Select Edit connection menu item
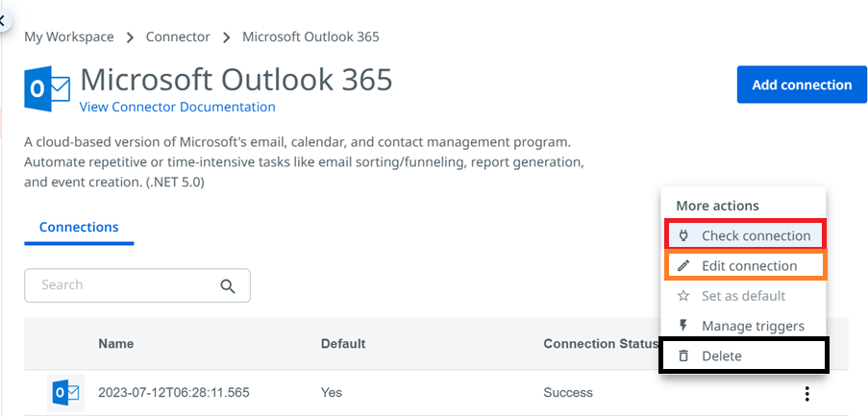Viewport: 868px width, 417px height. (745, 265)
